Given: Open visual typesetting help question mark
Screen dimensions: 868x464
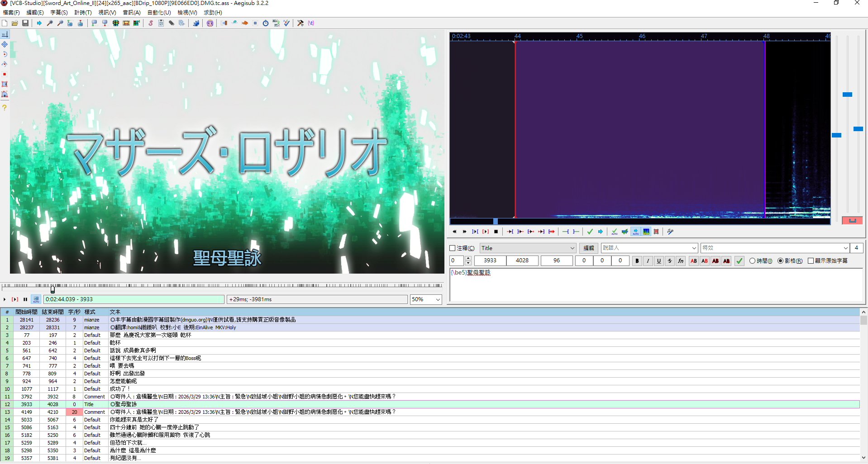Looking at the screenshot, I should pyautogui.click(x=5, y=108).
